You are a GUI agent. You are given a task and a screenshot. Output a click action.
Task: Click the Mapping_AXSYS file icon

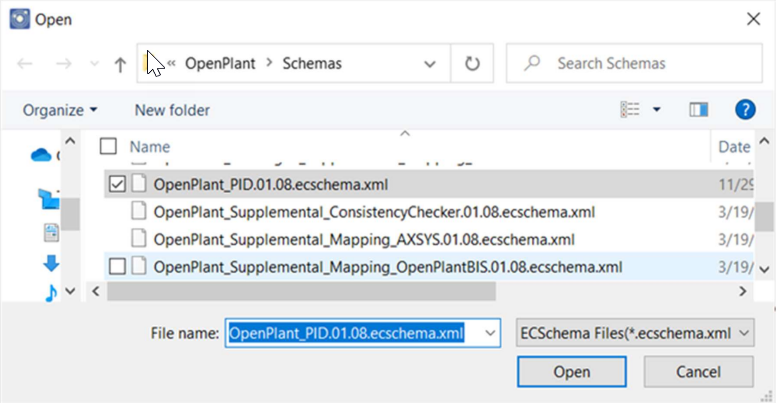pos(139,239)
